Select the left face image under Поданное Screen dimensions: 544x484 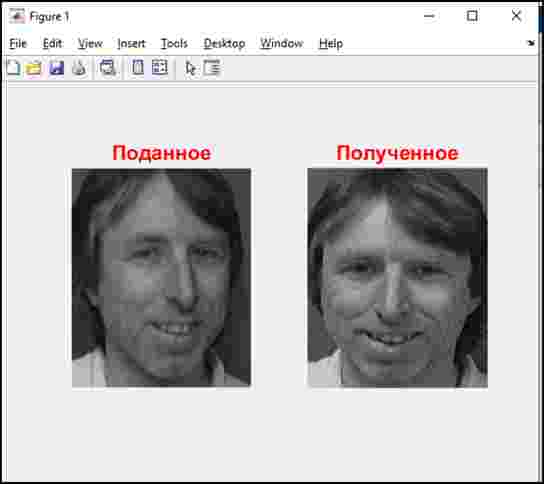pos(161,278)
